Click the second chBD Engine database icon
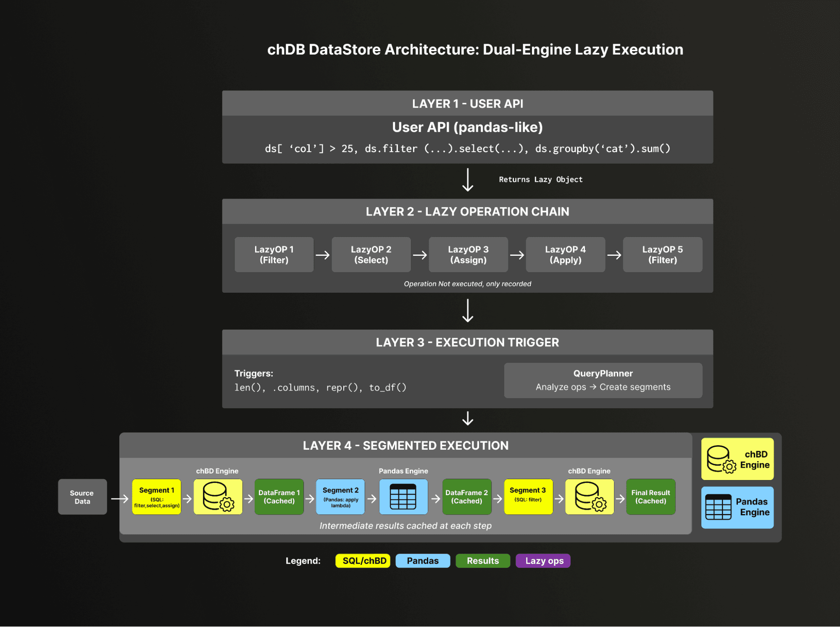Image resolution: width=840 pixels, height=627 pixels. pyautogui.click(x=589, y=496)
